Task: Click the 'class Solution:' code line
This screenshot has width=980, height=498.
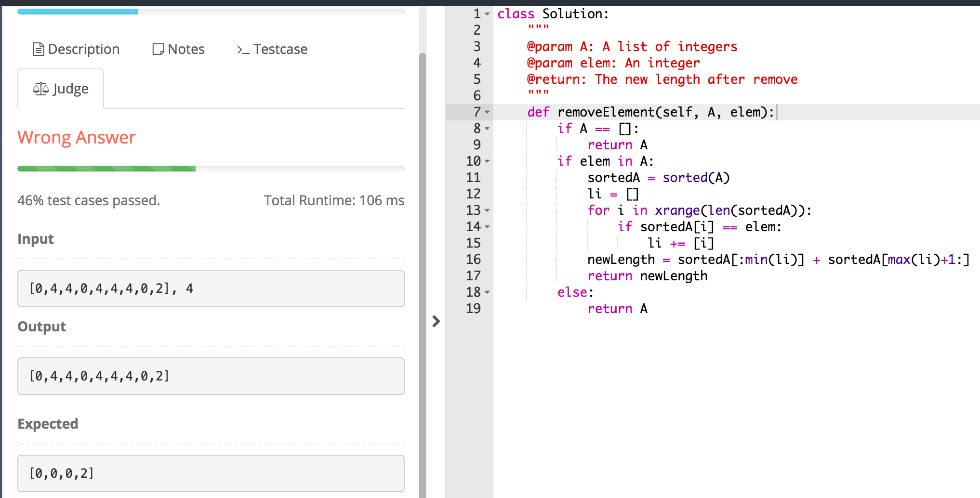Action: coord(553,14)
